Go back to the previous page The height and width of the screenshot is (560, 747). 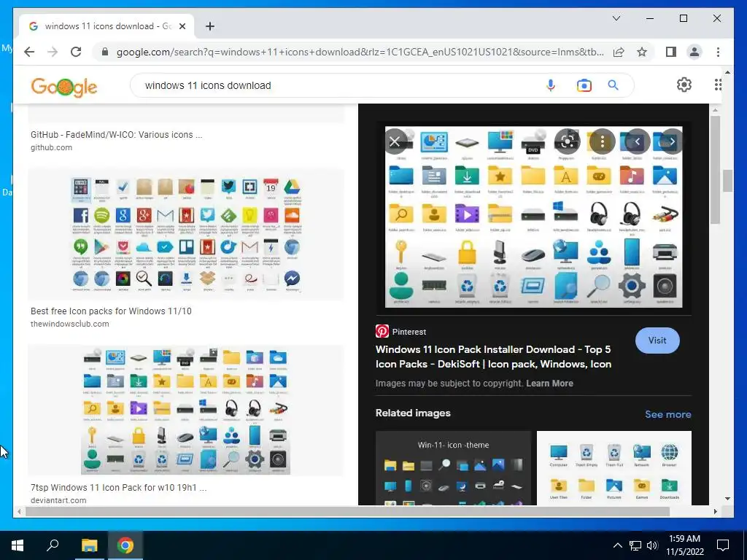click(x=29, y=52)
